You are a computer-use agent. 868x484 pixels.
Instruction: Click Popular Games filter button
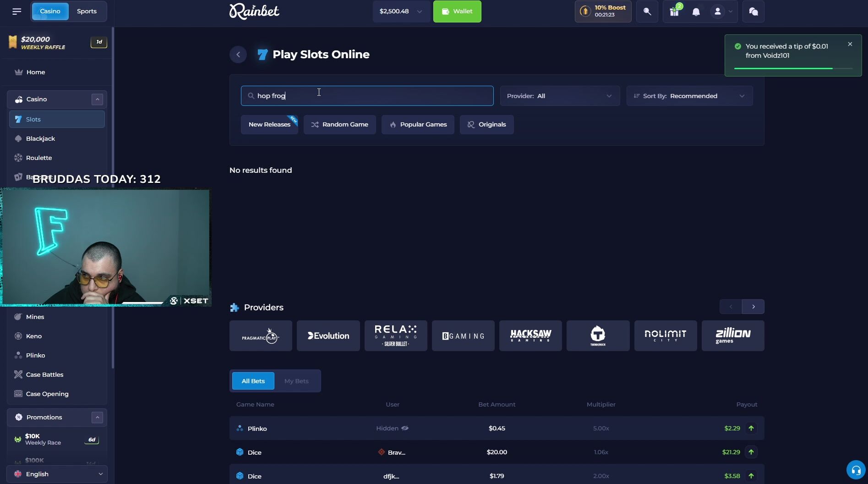pyautogui.click(x=418, y=125)
